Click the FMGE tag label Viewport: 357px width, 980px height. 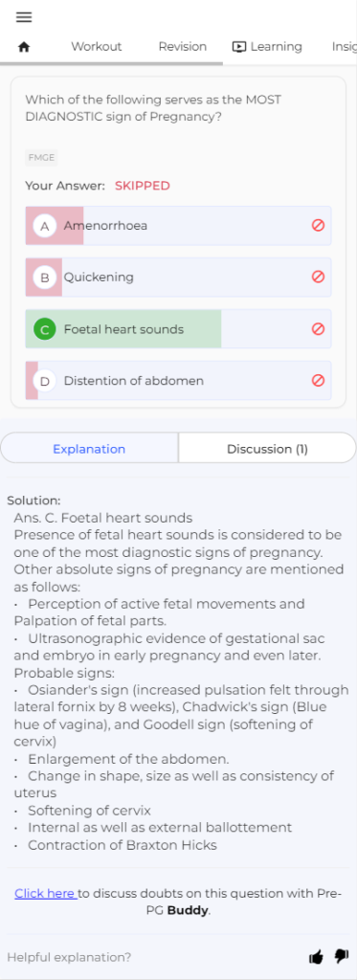[41, 158]
